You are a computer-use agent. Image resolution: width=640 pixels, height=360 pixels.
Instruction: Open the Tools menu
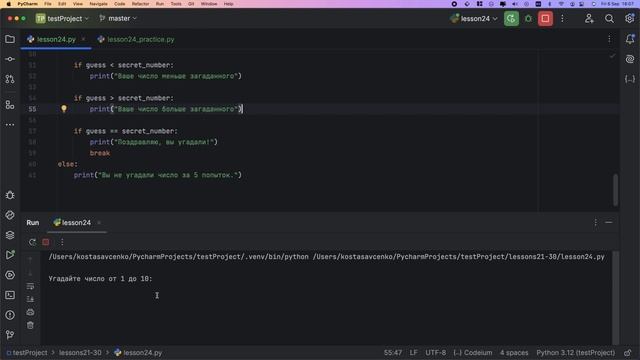click(x=176, y=4)
